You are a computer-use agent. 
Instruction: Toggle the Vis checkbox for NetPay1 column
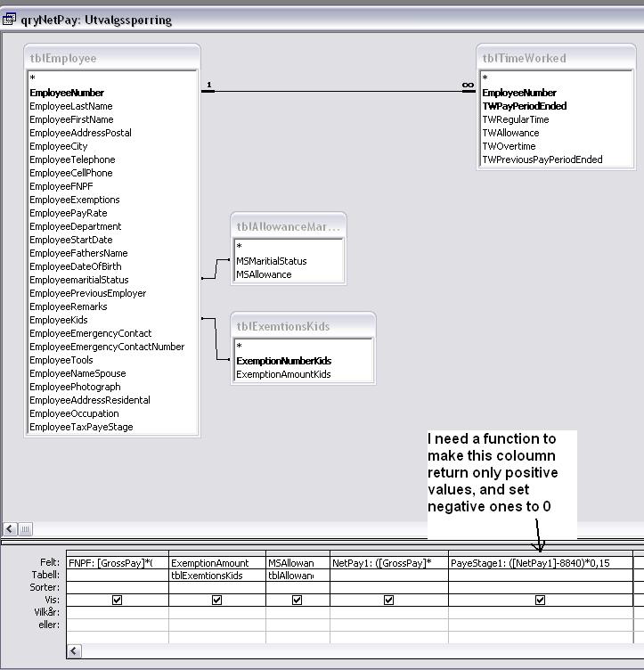click(x=388, y=600)
